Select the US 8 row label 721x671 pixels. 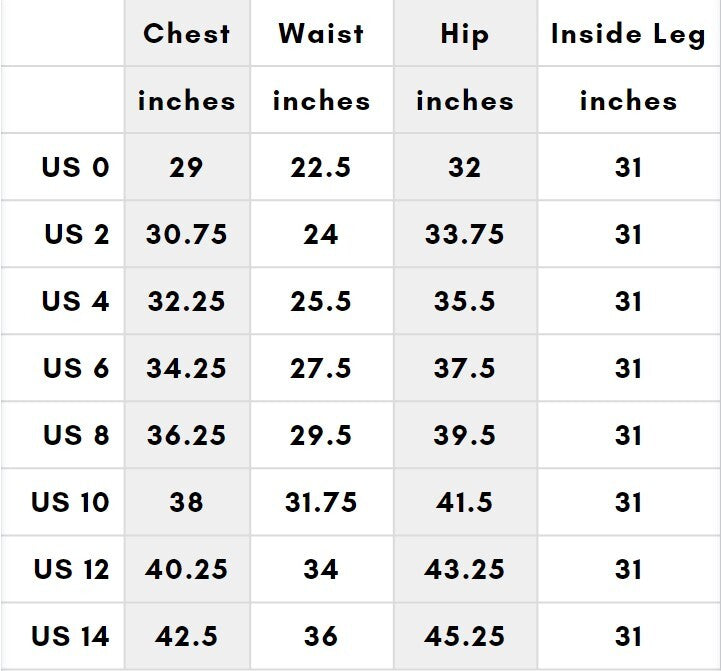coord(75,435)
